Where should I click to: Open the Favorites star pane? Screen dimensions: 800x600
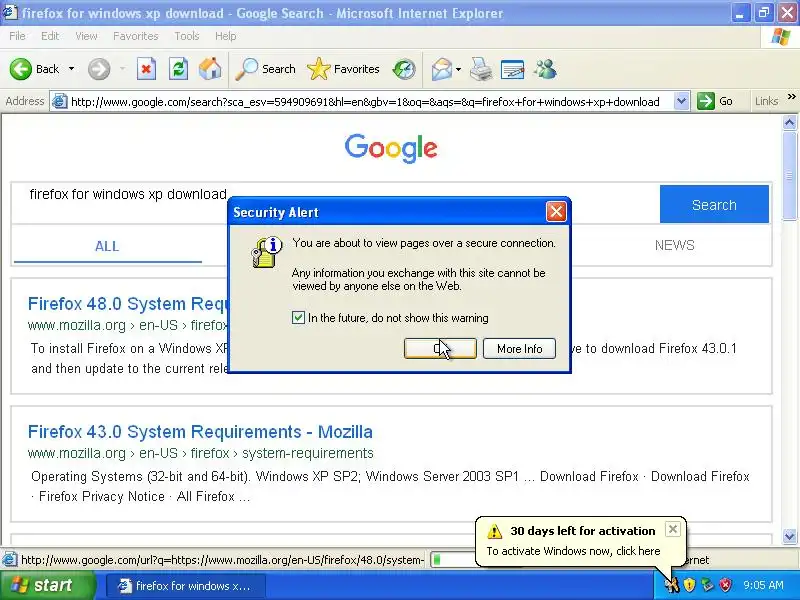[x=343, y=69]
